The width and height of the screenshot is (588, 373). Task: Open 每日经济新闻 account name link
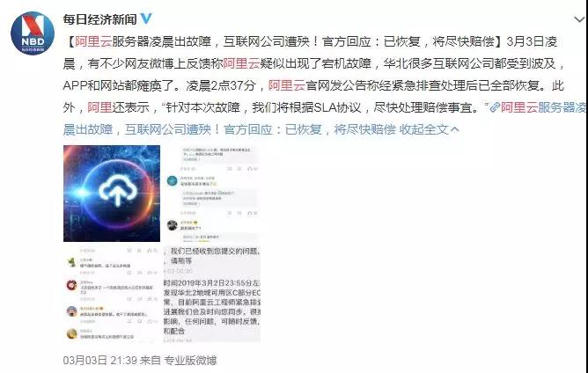[x=99, y=19]
